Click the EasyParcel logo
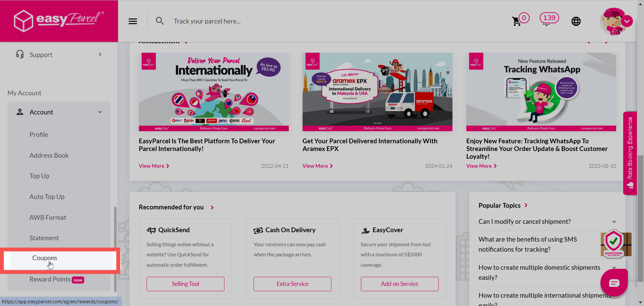Image resolution: width=644 pixels, height=306 pixels. [59, 21]
